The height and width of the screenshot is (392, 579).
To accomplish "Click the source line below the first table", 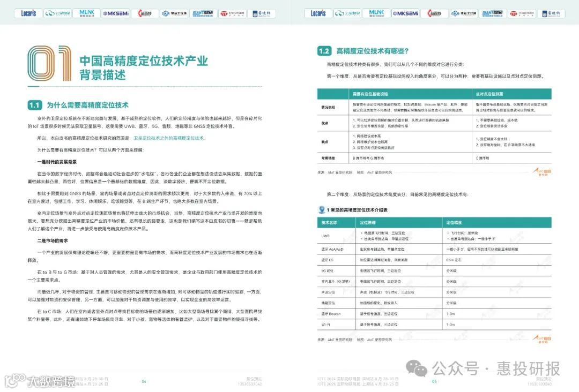I will 354,172.
